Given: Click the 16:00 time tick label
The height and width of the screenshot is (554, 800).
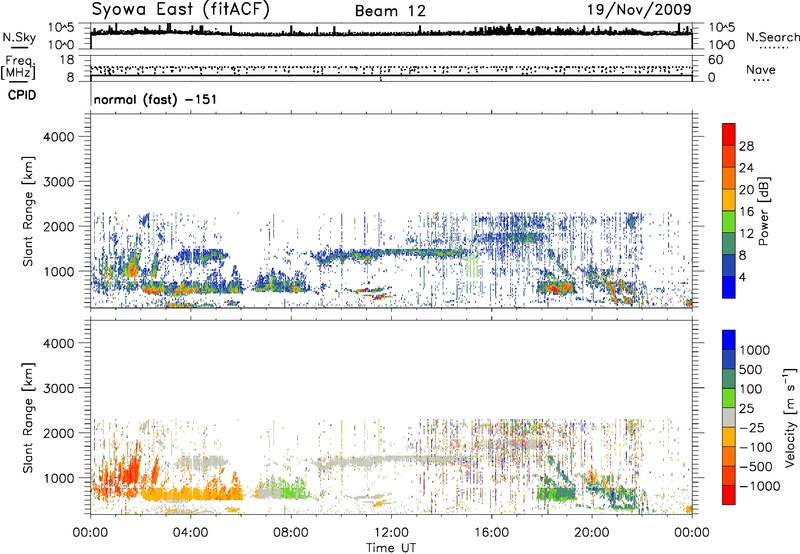Looking at the screenshot, I should [491, 533].
